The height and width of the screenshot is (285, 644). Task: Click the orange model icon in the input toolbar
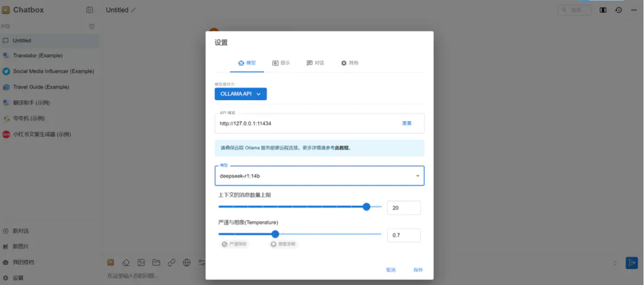pyautogui.click(x=111, y=262)
